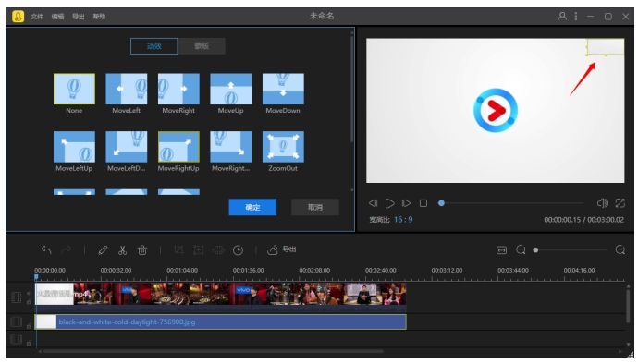Click the preview playback progress slider
The image size is (638, 364).
tap(511, 203)
